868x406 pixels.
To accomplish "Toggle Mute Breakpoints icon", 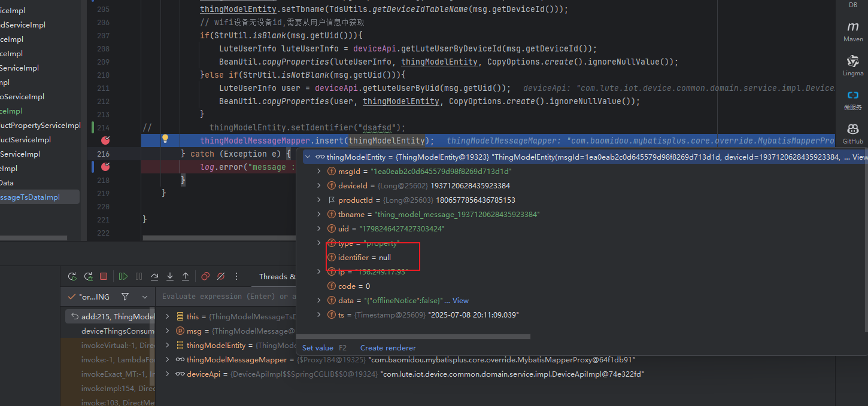I will (221, 276).
